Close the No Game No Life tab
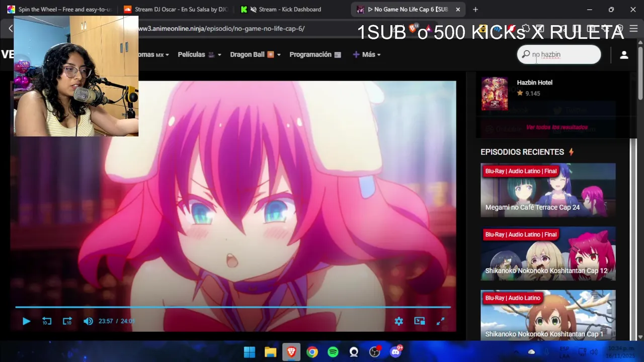 click(x=458, y=9)
